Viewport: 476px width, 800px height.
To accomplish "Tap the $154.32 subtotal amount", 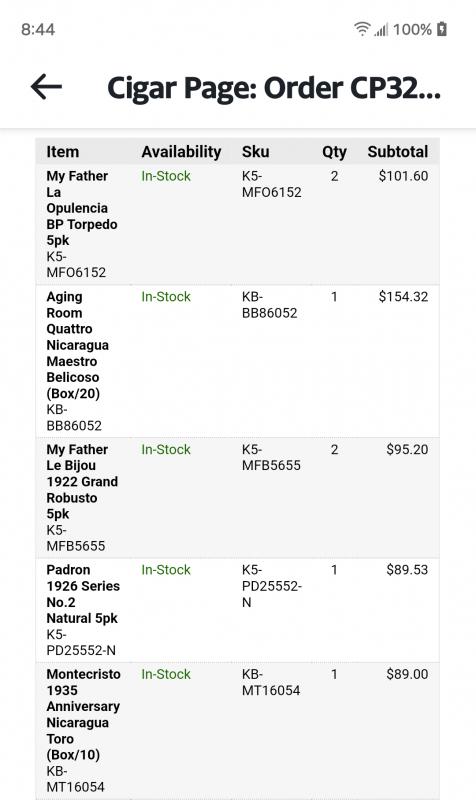I will coord(403,297).
